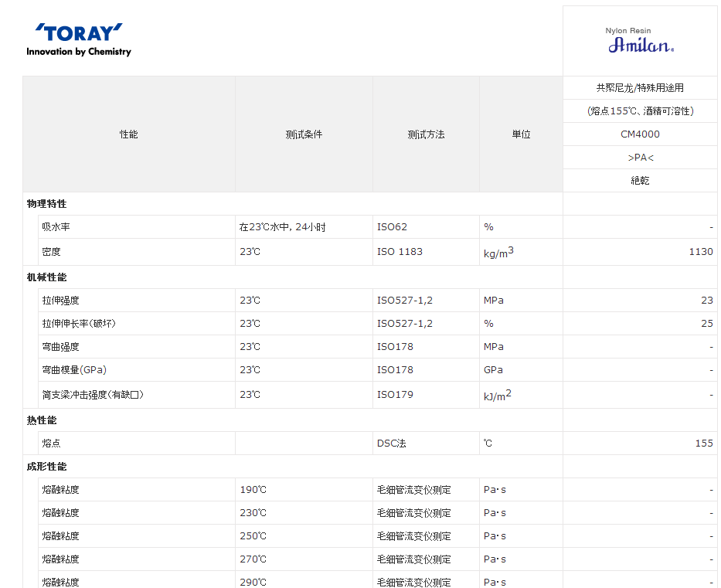Click the 'MPa' unit in 拉伸强度 row
The width and height of the screenshot is (721, 588).
point(493,301)
